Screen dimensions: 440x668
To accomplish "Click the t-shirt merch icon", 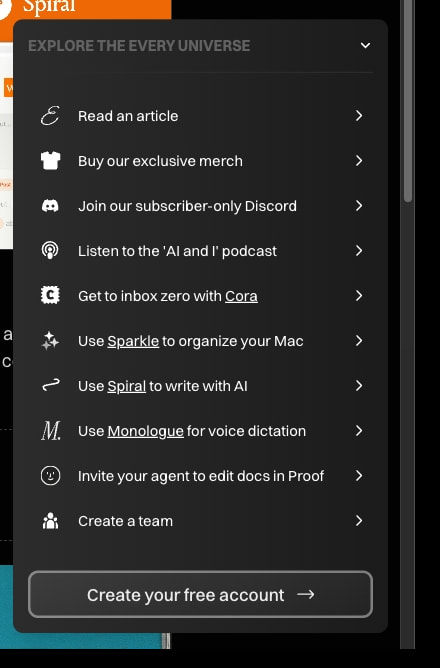I will pos(50,161).
